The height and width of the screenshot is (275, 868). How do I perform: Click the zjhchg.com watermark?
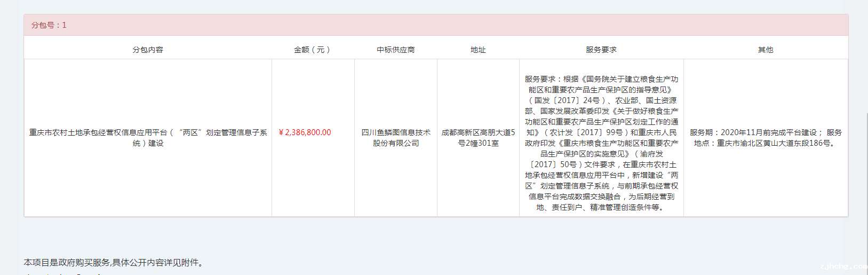(x=843, y=266)
